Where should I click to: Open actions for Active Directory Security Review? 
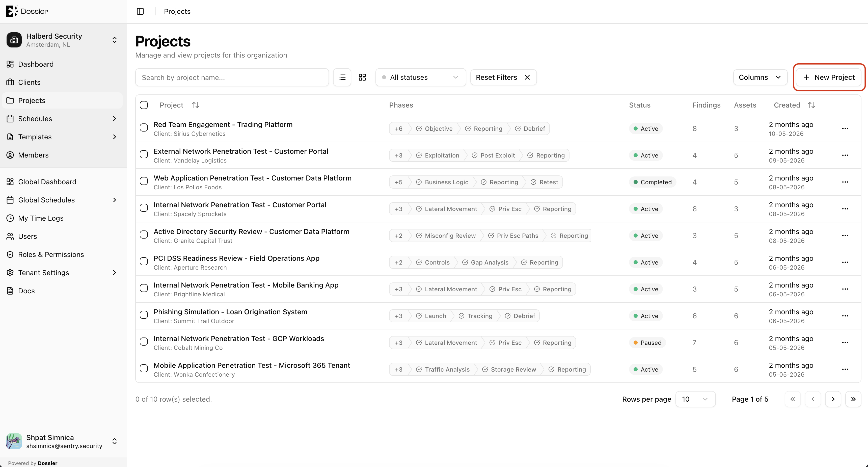[x=845, y=236]
